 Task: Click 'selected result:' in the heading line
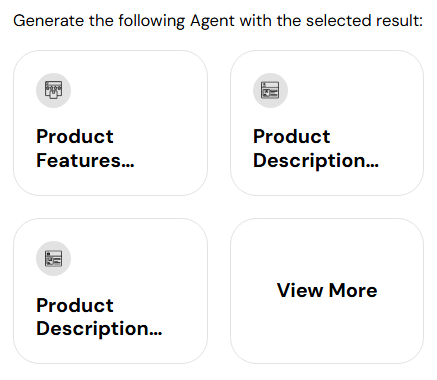[x=364, y=21]
